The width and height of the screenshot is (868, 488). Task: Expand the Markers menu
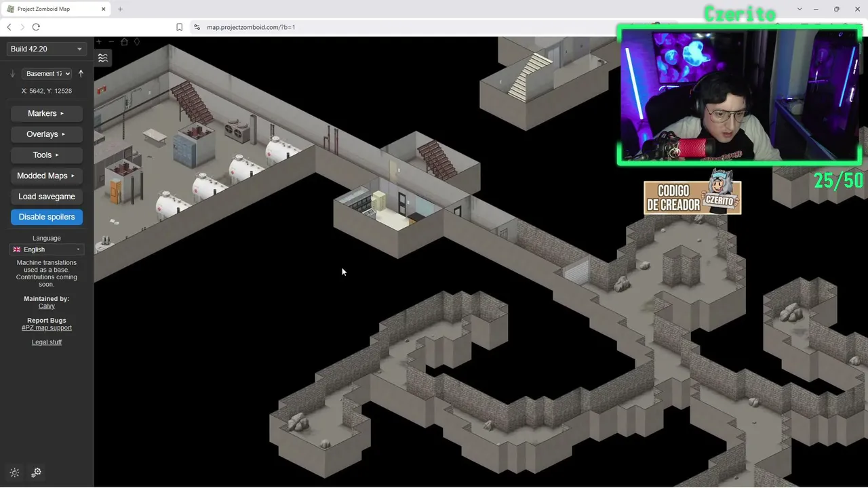[x=46, y=113]
